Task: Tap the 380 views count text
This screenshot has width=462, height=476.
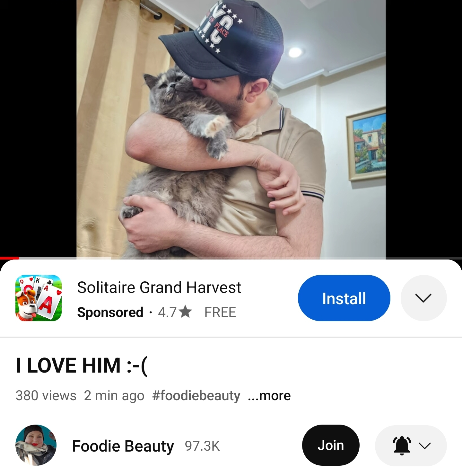Action: coord(46,396)
